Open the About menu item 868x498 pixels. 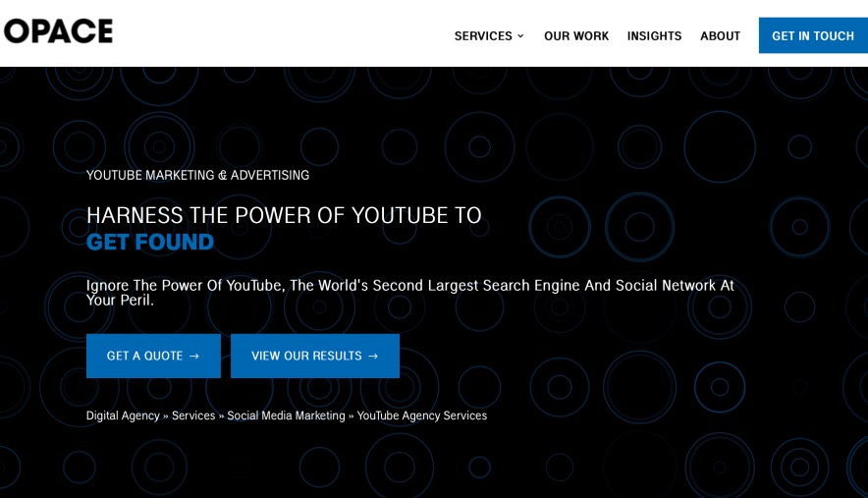click(x=720, y=36)
